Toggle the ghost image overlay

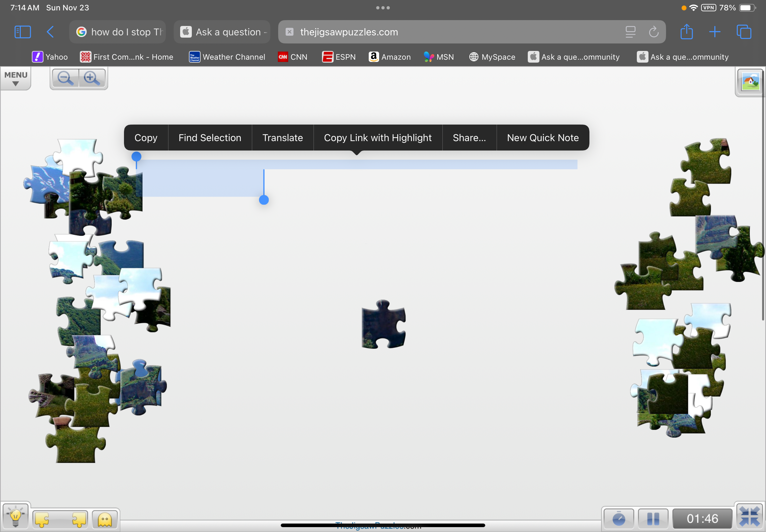105,519
